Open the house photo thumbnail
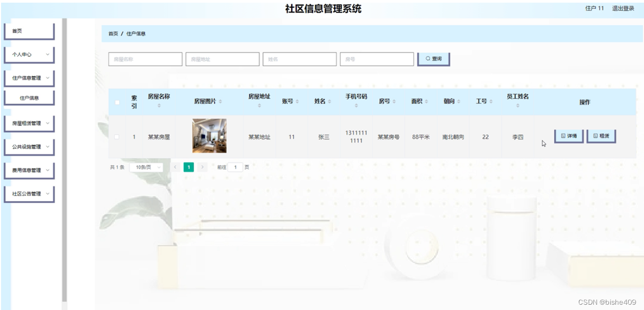Screen dimensions: 644x310 (209, 136)
